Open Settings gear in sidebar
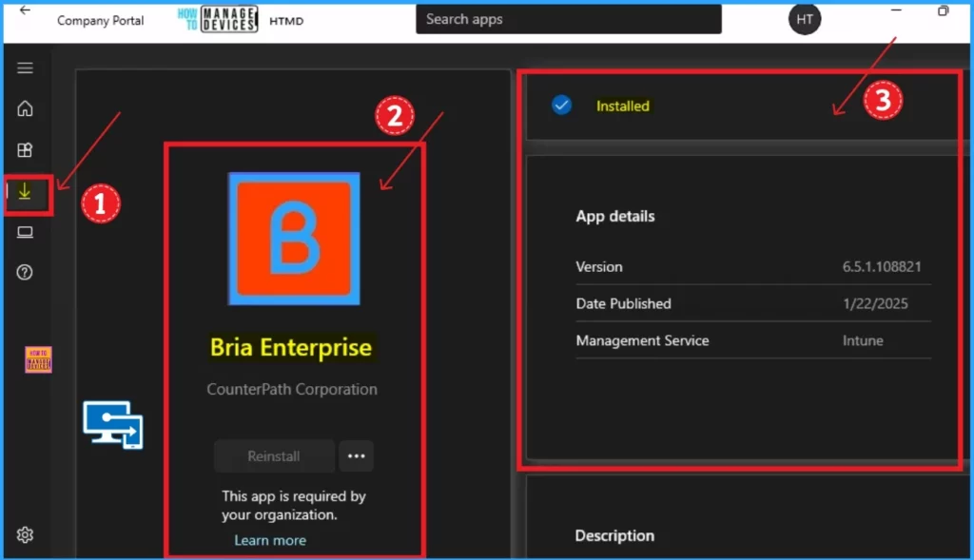974x560 pixels. tap(26, 535)
